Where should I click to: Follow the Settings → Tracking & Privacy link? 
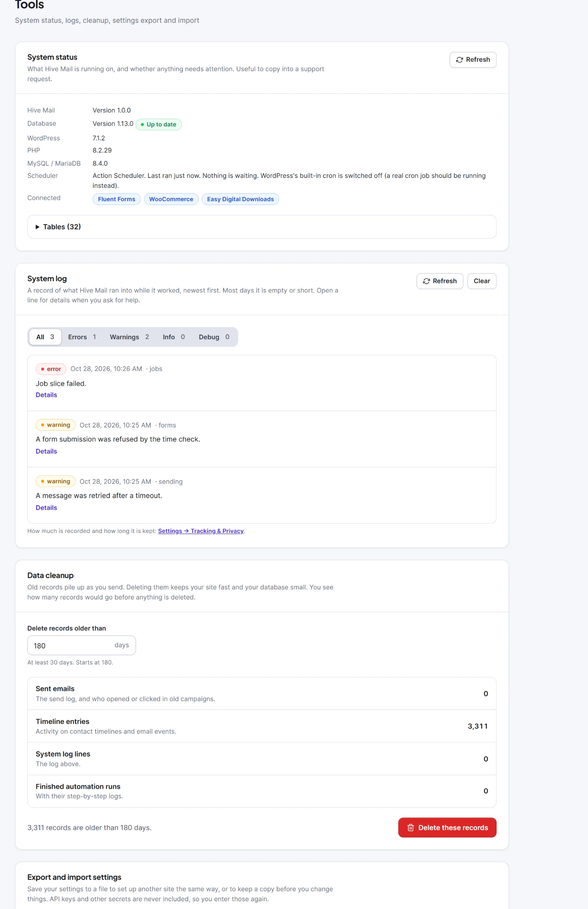201,531
